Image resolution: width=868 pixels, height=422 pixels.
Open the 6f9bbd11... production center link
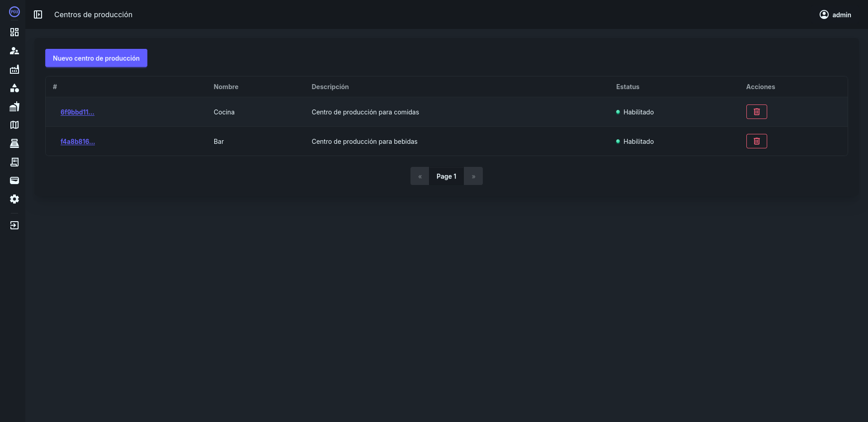coord(77,112)
